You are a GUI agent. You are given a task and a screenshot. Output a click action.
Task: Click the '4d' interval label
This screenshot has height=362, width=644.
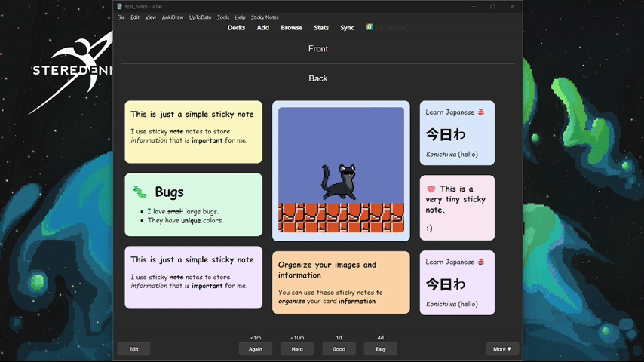pos(380,338)
